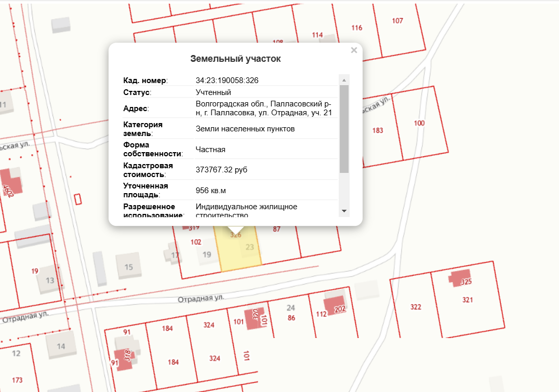Click the popup scrollbar up arrow

344,80
